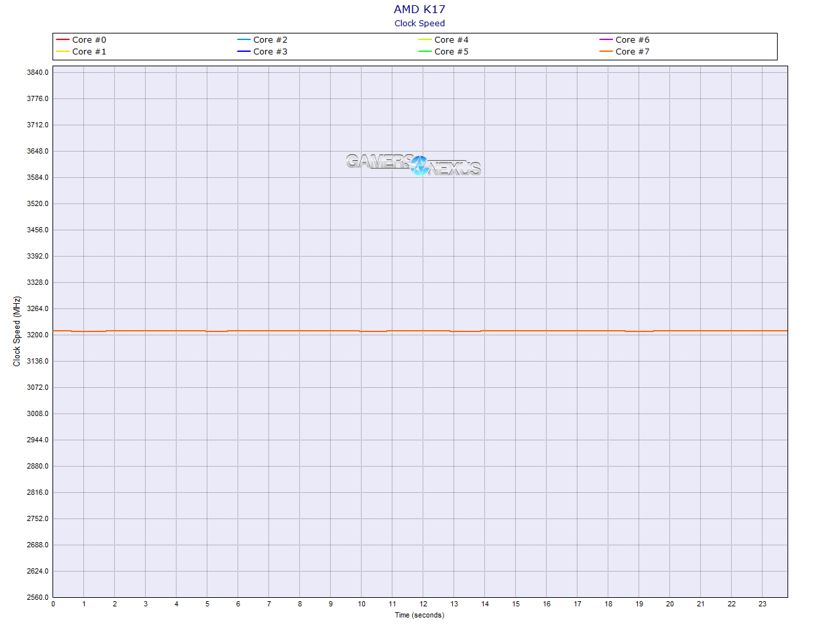Click the 2560.0 y-axis tick label
Screen dimensions: 840x630
click(37, 597)
